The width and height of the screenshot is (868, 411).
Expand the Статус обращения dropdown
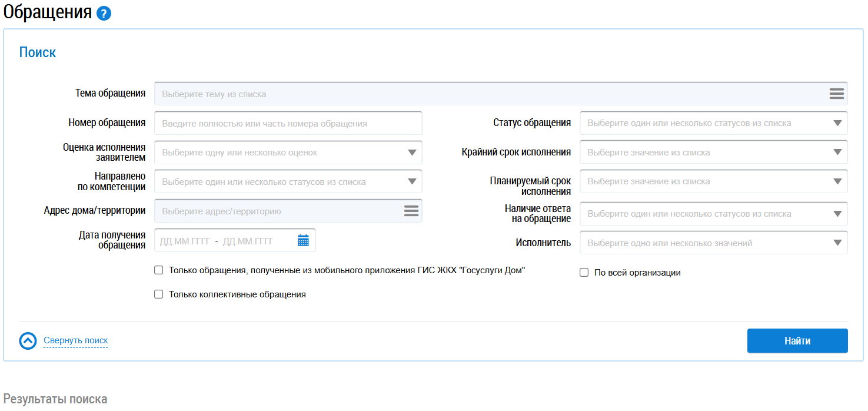[x=837, y=123]
